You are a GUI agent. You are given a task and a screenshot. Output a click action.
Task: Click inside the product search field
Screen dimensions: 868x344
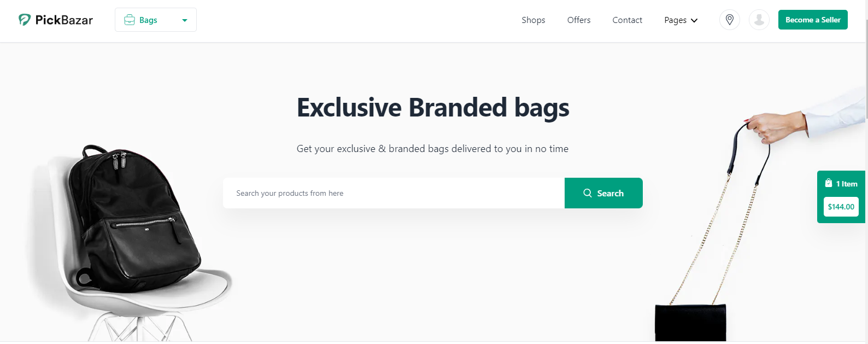point(383,193)
